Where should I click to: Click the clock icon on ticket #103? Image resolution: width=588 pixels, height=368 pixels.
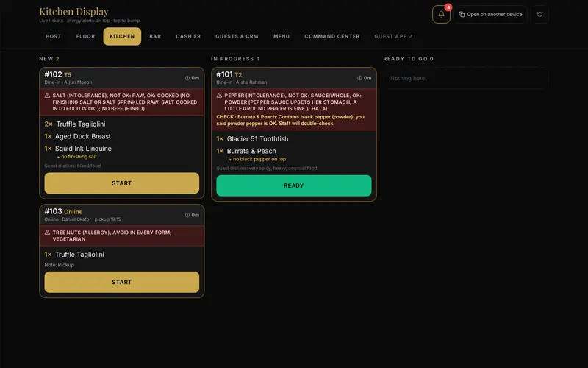[187, 215]
